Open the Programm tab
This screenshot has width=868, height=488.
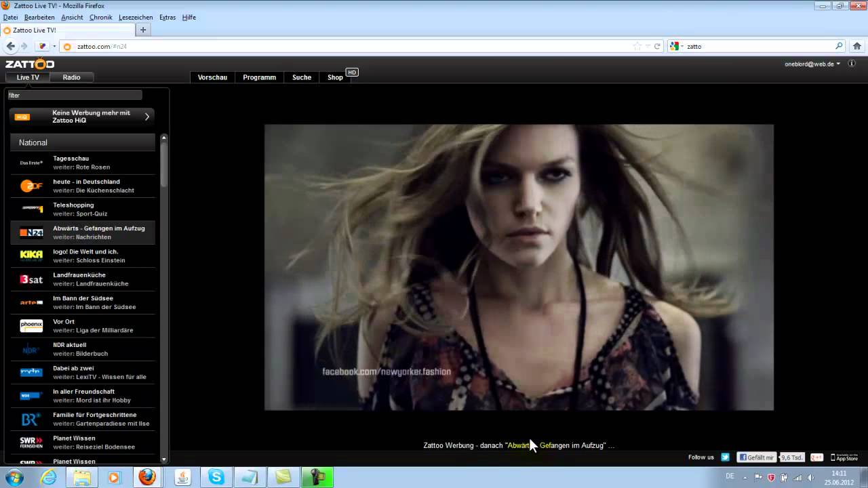point(259,77)
